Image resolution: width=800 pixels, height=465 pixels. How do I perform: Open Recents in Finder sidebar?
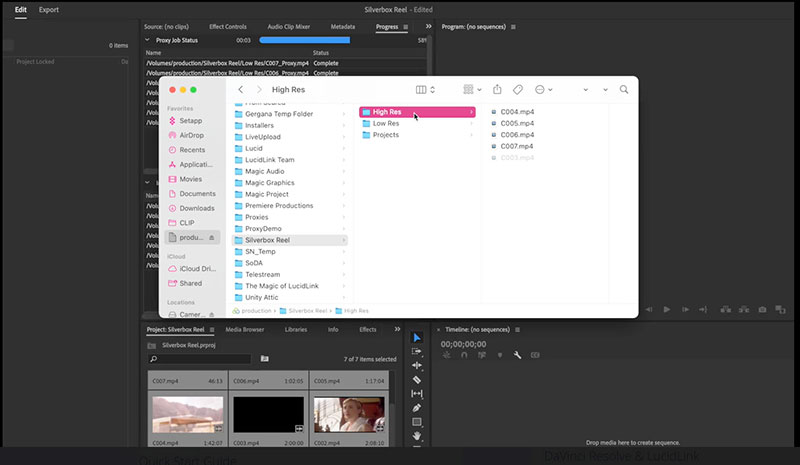point(192,150)
